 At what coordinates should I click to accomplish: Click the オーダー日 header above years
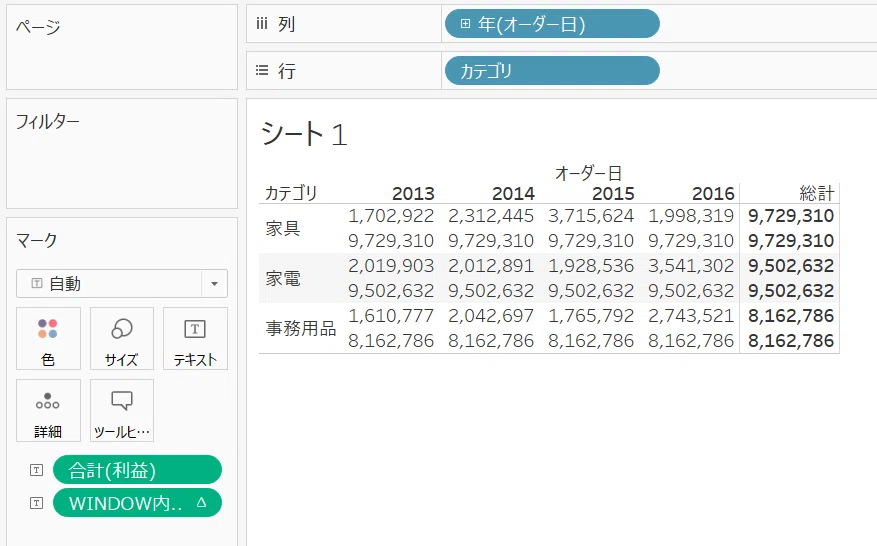click(x=588, y=173)
